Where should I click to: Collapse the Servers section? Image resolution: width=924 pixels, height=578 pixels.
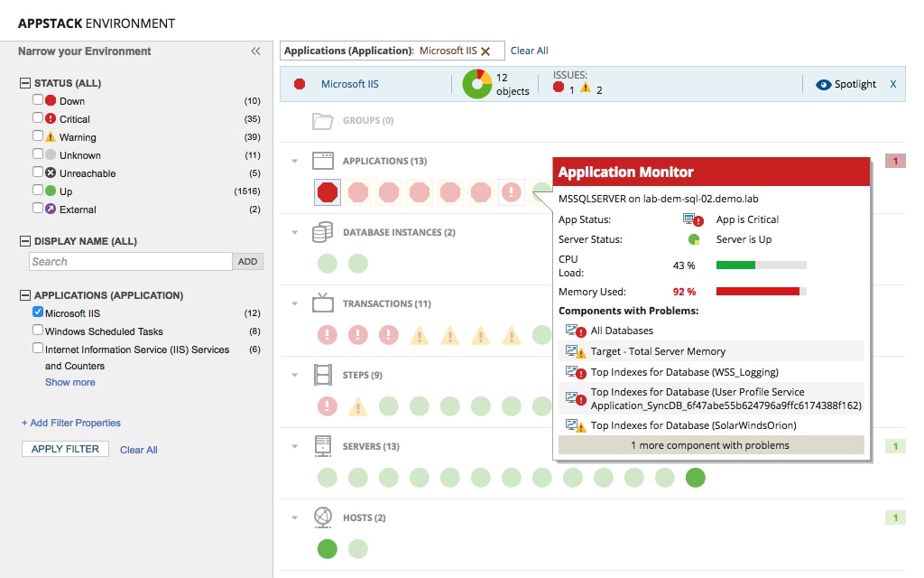point(293,445)
